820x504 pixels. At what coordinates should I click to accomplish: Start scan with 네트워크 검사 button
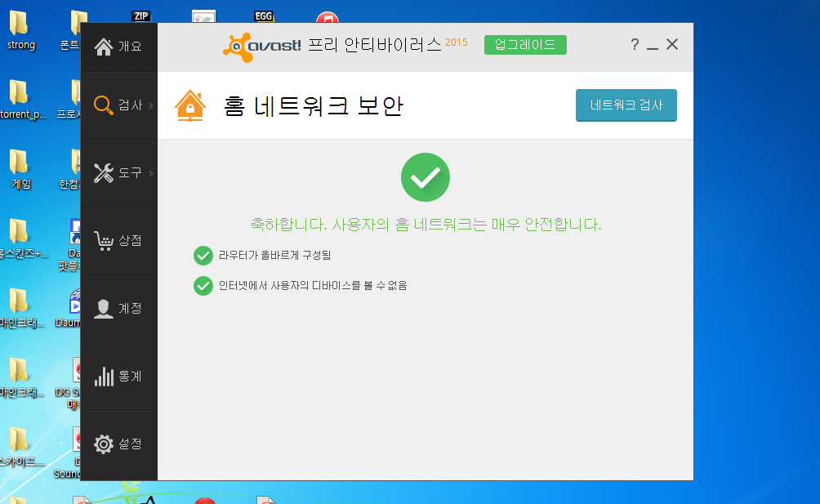(x=626, y=105)
